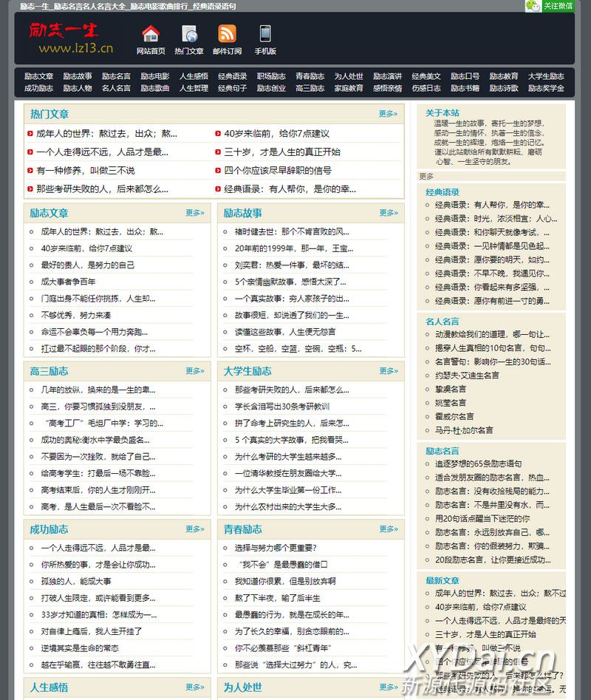Open the 热门文章 globe-page icon

coord(189,34)
